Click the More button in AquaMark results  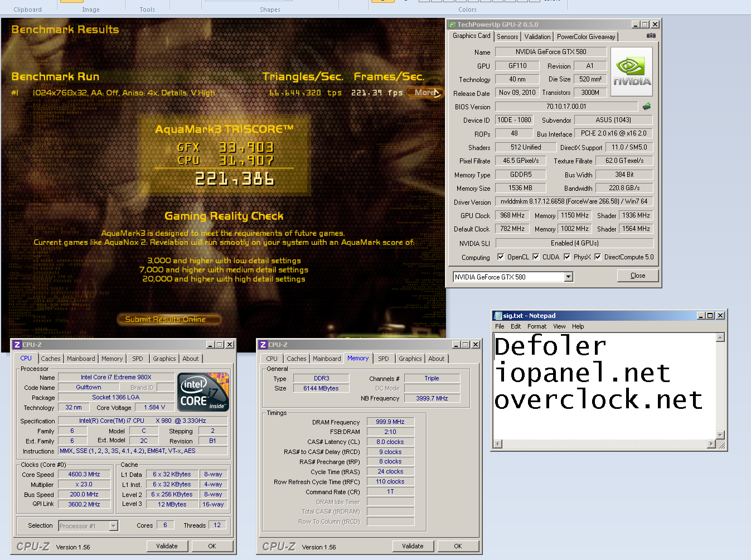425,93
